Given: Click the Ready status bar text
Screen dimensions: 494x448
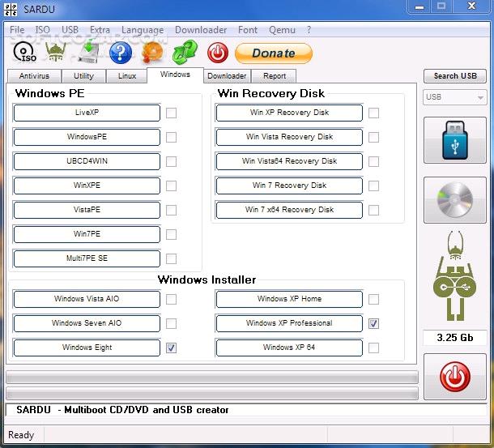Looking at the screenshot, I should coord(21,435).
